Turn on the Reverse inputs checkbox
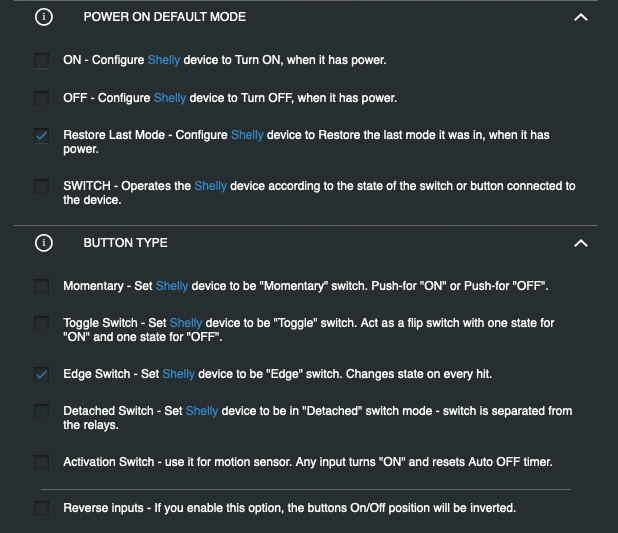This screenshot has width=618, height=533. tap(41, 509)
